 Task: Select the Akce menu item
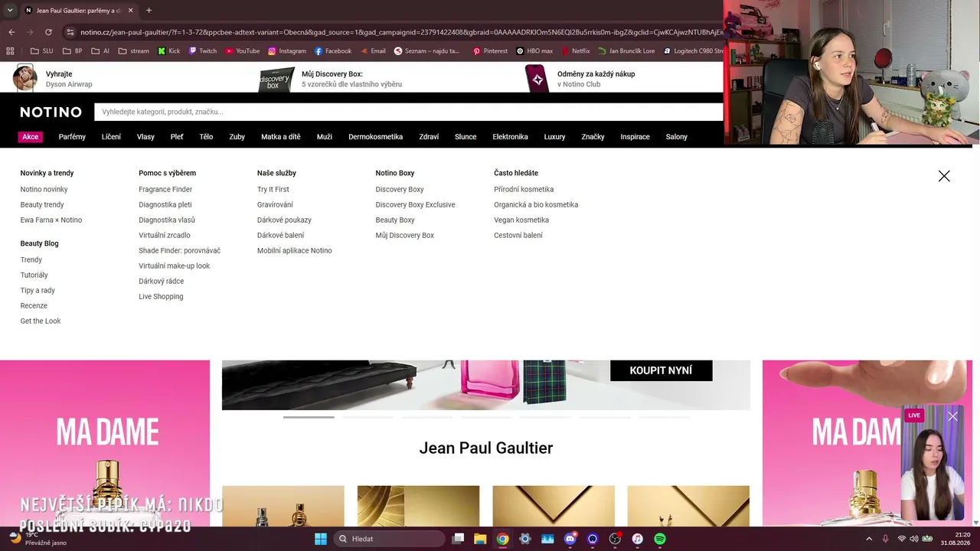pyautogui.click(x=30, y=137)
